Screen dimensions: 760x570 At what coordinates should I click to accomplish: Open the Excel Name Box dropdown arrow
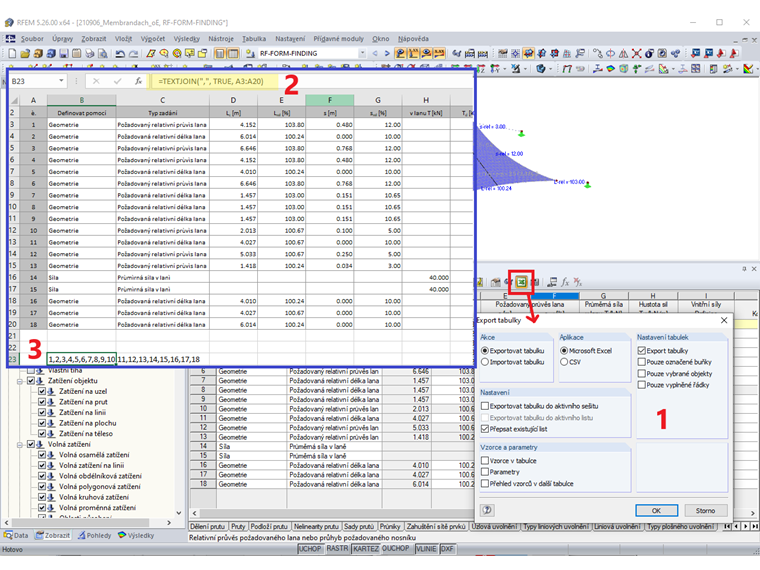click(x=62, y=81)
